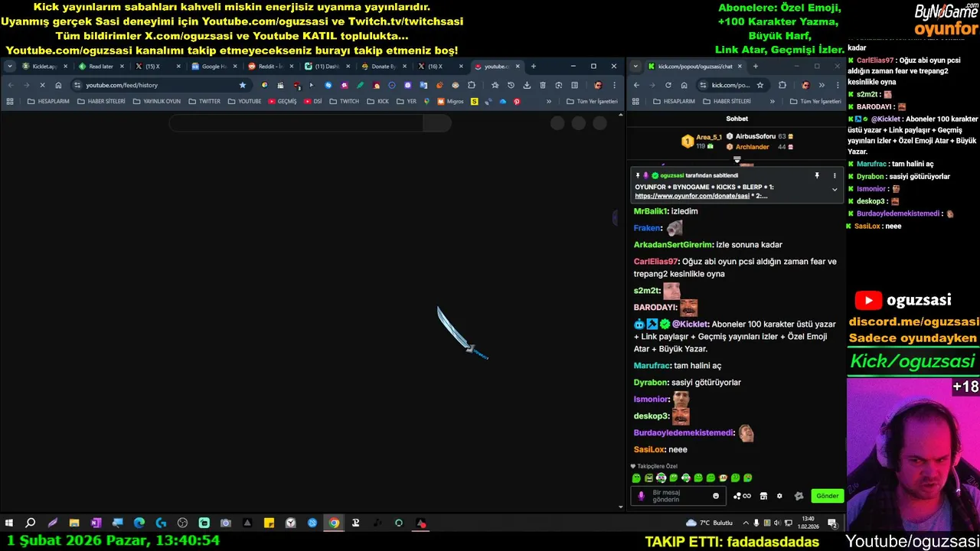Open Chrome from the Windows taskbar
The image size is (980, 551).
pos(334,523)
